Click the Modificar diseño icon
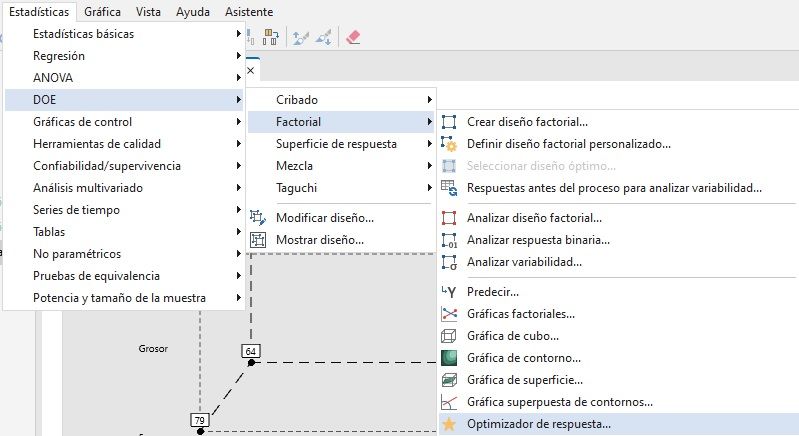 point(258,217)
